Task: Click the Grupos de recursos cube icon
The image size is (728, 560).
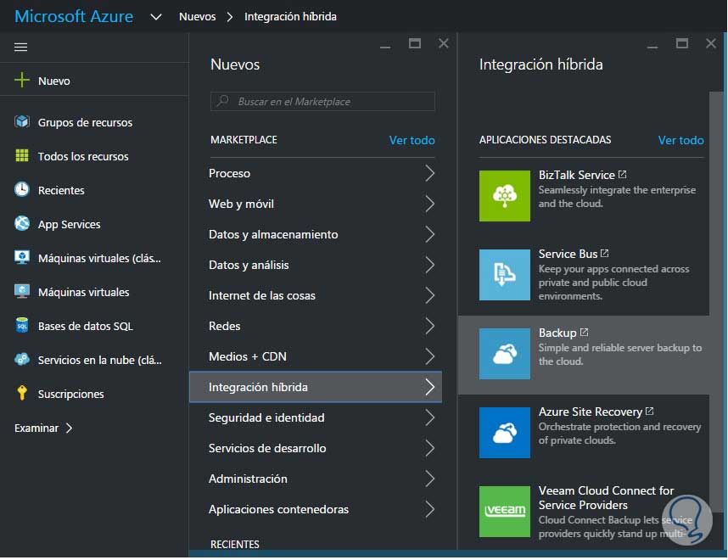Action: pos(22,122)
